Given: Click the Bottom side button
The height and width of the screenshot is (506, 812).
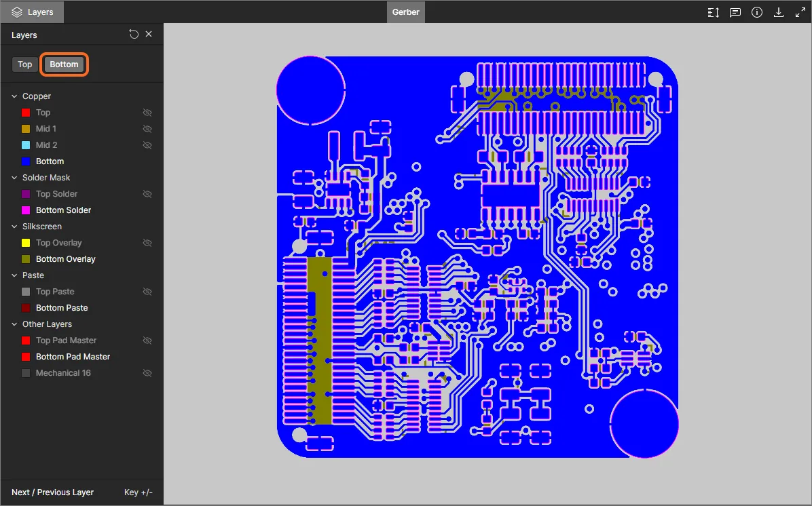Looking at the screenshot, I should (64, 64).
